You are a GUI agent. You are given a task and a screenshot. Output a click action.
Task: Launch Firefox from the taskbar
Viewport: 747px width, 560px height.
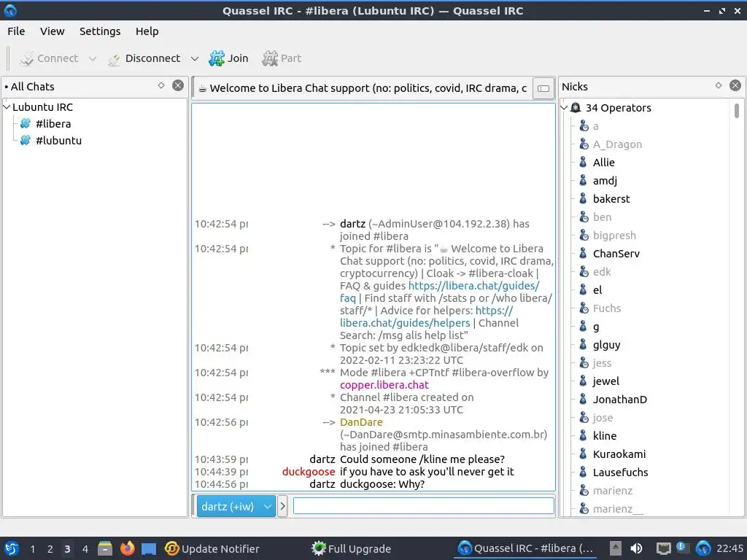click(x=127, y=548)
